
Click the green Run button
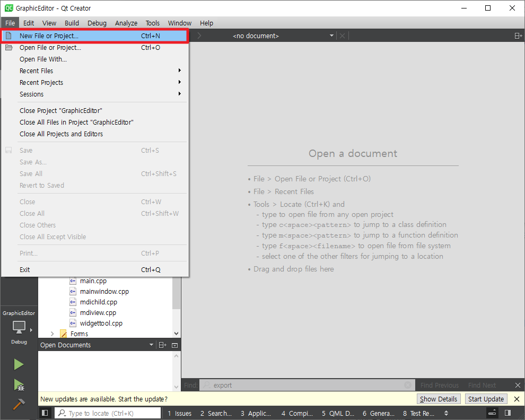19,364
